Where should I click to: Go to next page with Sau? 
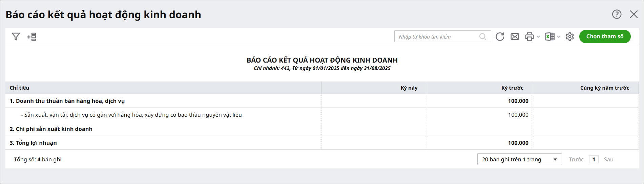[608, 159]
